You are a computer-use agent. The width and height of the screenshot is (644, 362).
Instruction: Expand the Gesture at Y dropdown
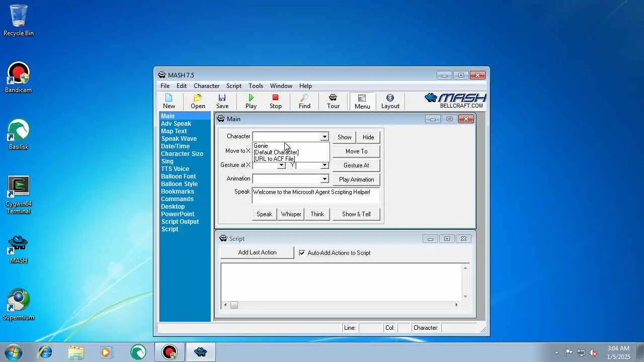325,165
